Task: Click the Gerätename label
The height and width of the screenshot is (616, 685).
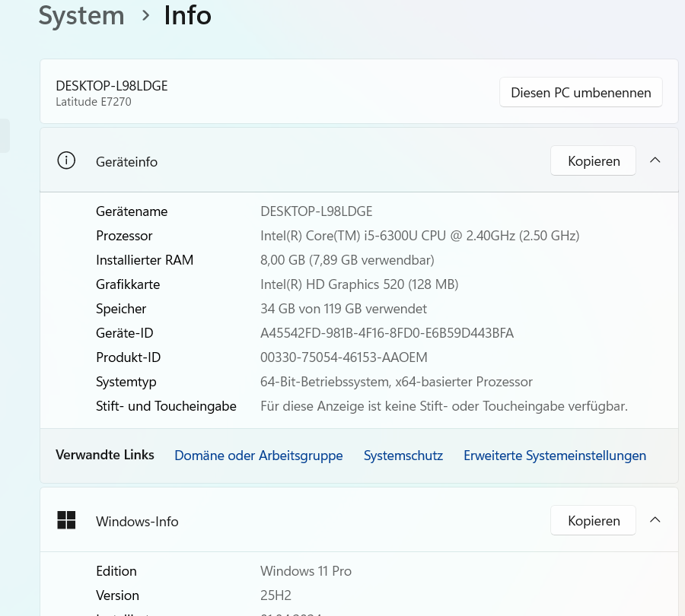Action: click(132, 211)
